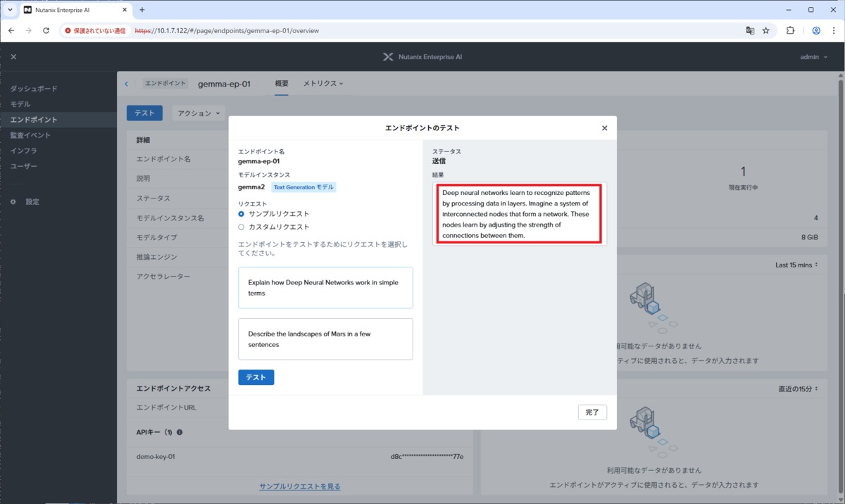Click the Nutanix Enterprise AI logo
Image resolution: width=845 pixels, height=504 pixels.
[423, 57]
